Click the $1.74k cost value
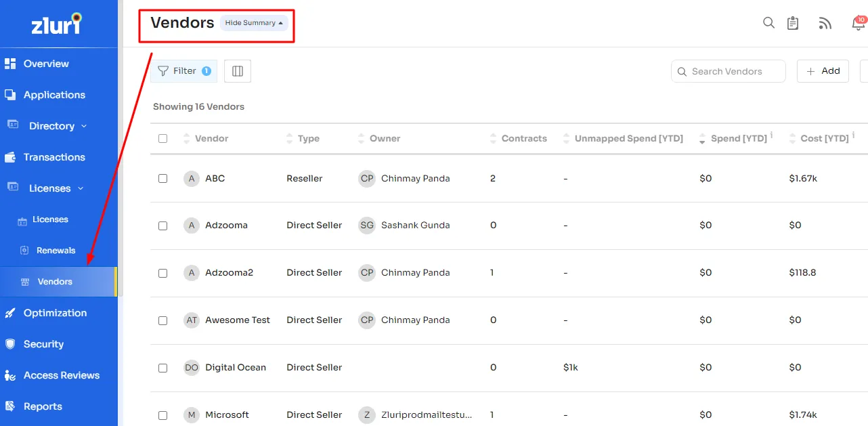868x426 pixels. click(x=803, y=414)
